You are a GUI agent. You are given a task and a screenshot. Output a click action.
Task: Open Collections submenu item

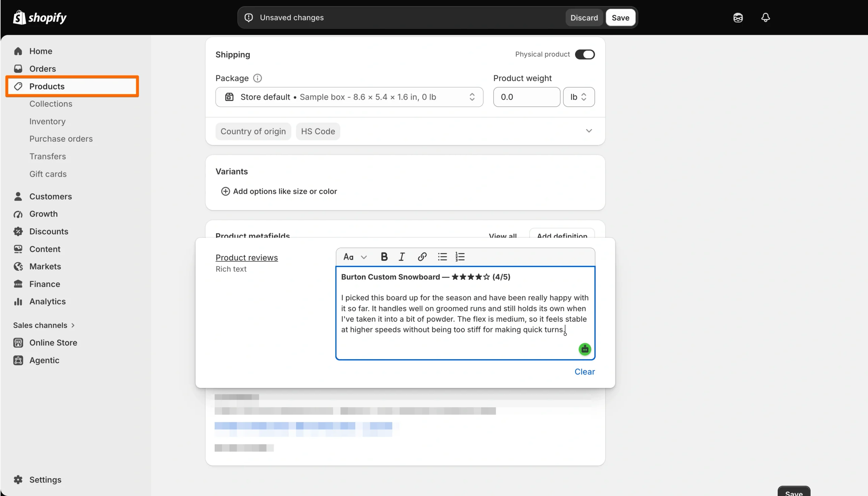(x=51, y=104)
